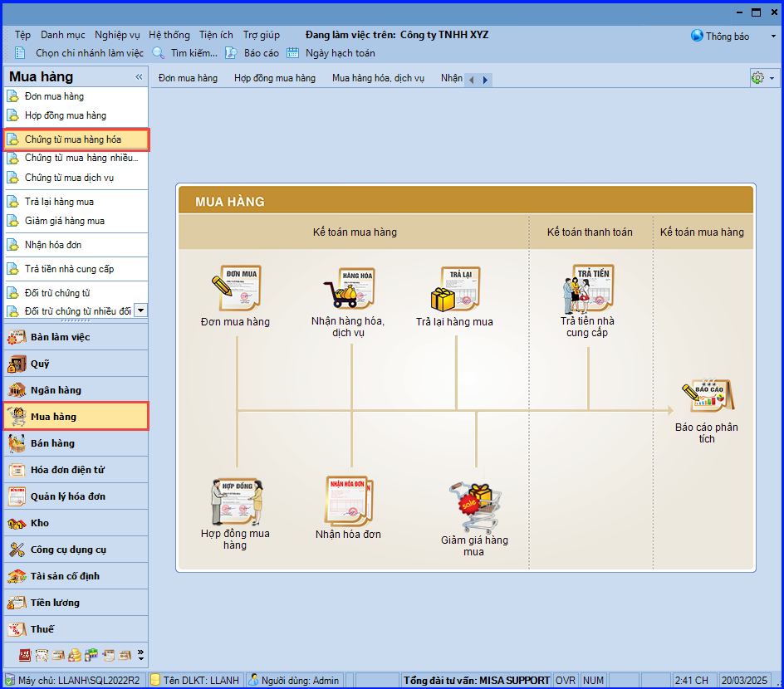Click the Trả tiền nhà cung cấp icon
The image size is (784, 689).
click(x=588, y=289)
